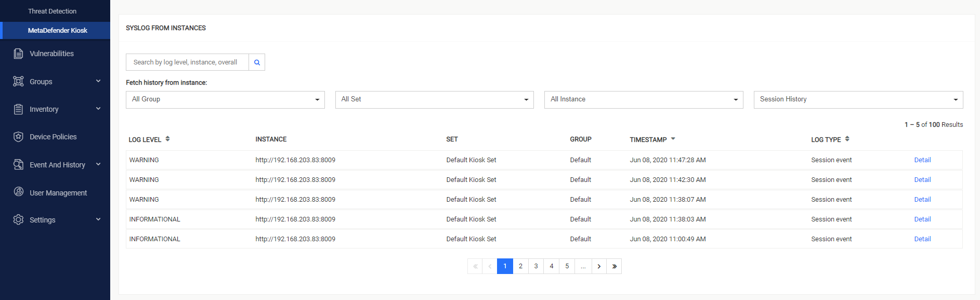
Task: Click the Groups sidebar icon
Action: coord(18,82)
